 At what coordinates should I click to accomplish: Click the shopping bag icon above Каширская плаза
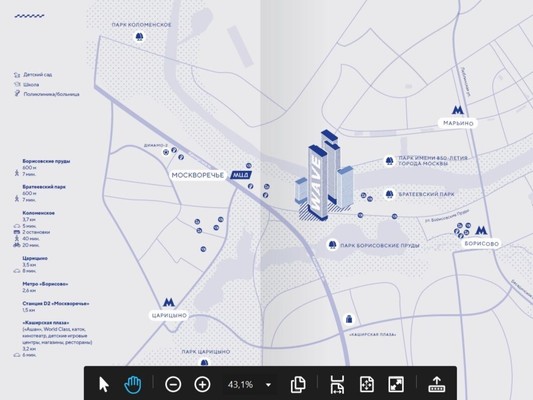click(349, 319)
